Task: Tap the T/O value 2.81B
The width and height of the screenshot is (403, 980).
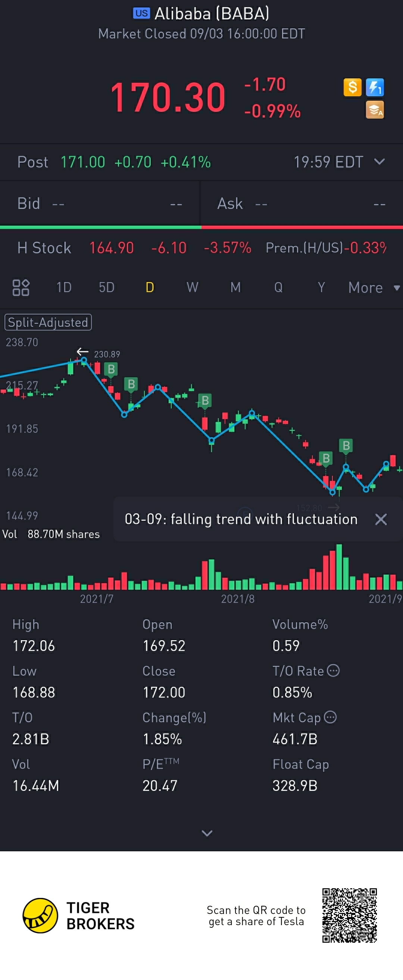Action: click(31, 739)
